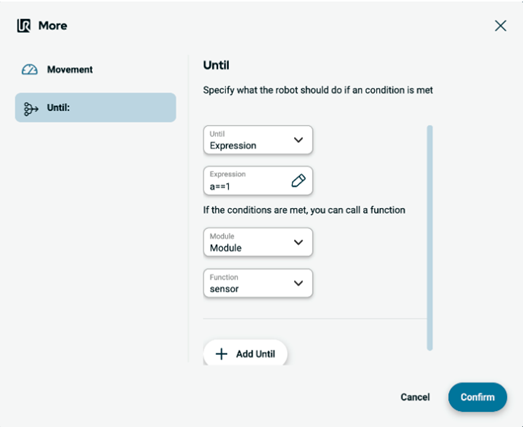
Task: Select the Until: sidebar item
Action: click(95, 107)
